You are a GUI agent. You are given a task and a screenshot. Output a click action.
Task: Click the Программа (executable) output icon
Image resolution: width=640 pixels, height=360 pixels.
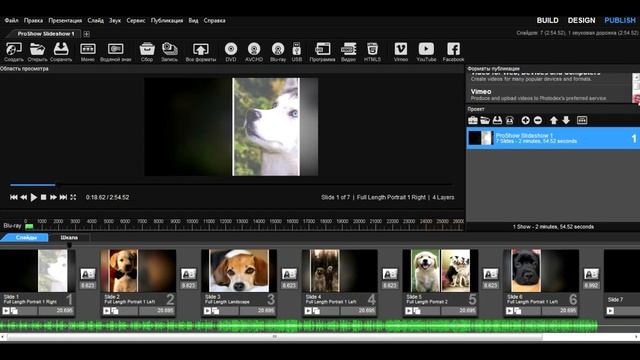click(322, 49)
